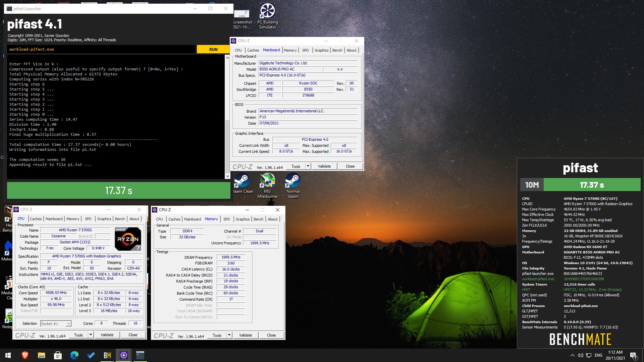Click Validate in CPU-tab CPU-Z window

107,335
